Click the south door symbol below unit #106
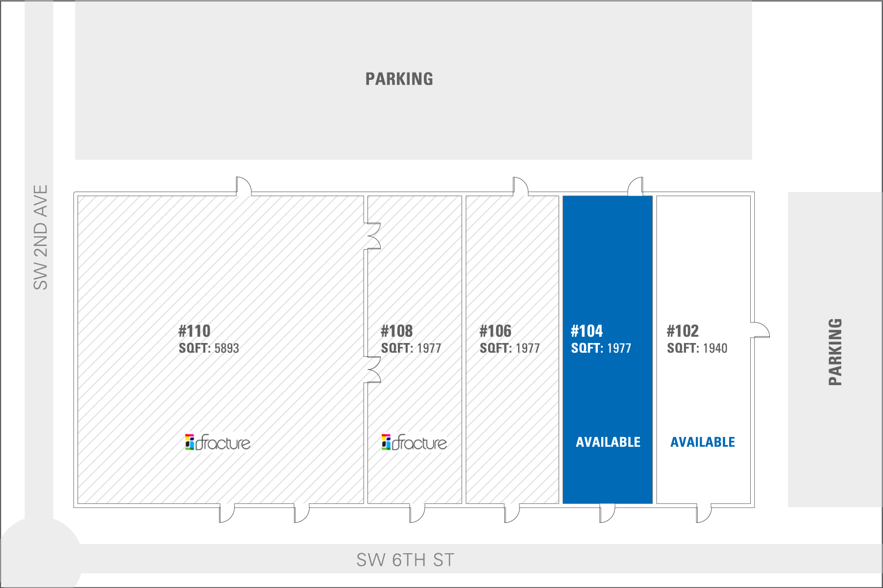 512,513
